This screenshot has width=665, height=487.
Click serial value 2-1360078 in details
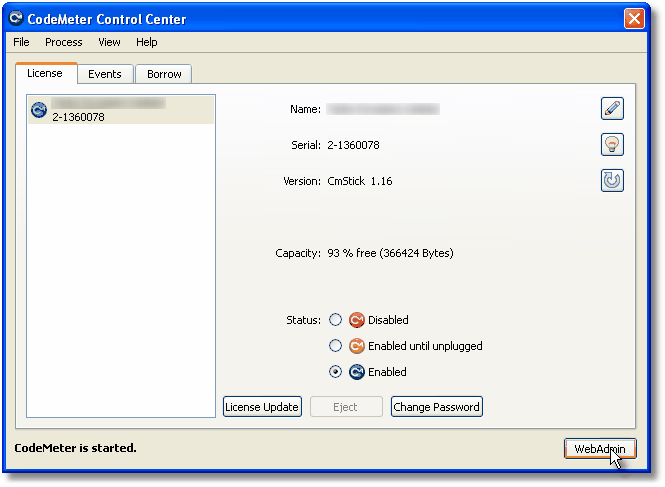point(353,145)
